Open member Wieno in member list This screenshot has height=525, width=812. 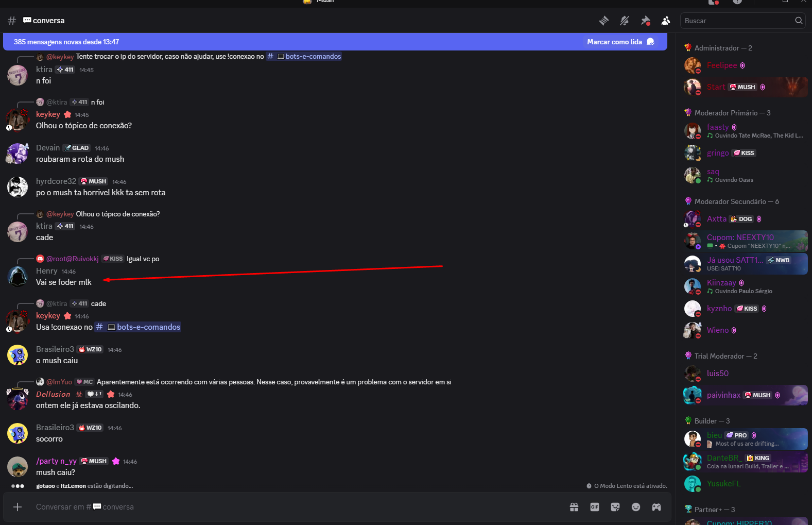tap(745, 330)
